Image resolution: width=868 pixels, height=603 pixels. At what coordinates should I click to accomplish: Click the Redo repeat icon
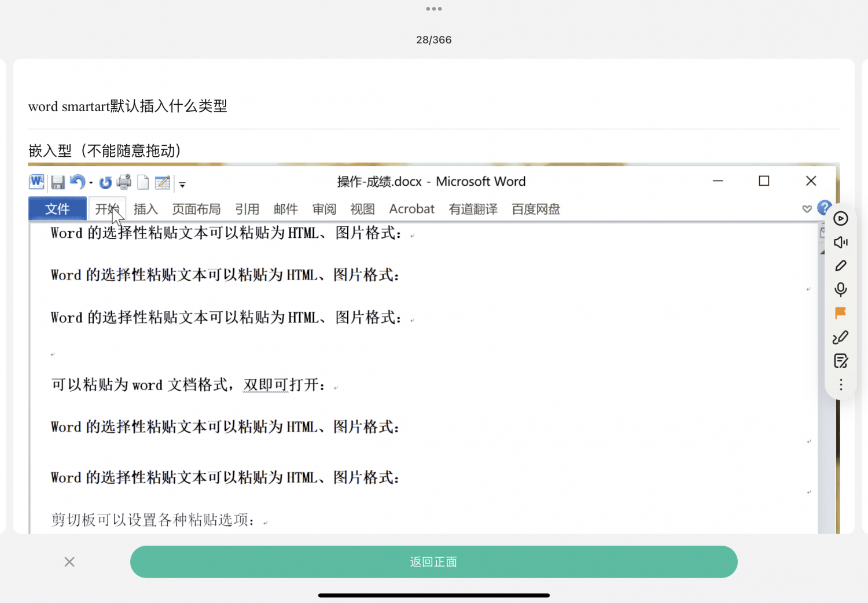pyautogui.click(x=105, y=183)
